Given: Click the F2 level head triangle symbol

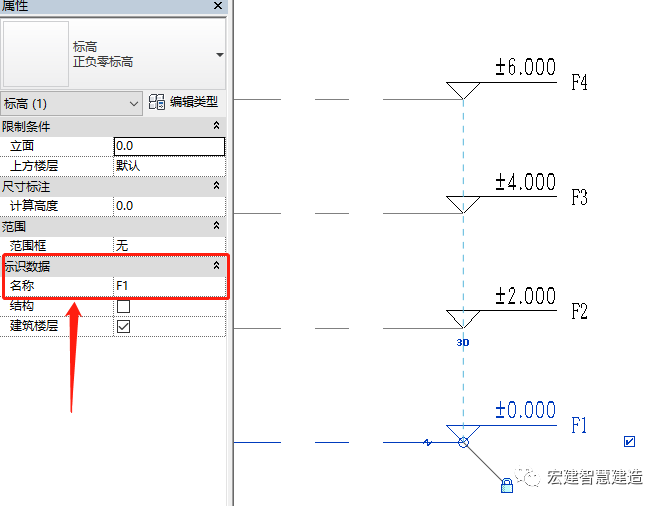Looking at the screenshot, I should click(463, 319).
